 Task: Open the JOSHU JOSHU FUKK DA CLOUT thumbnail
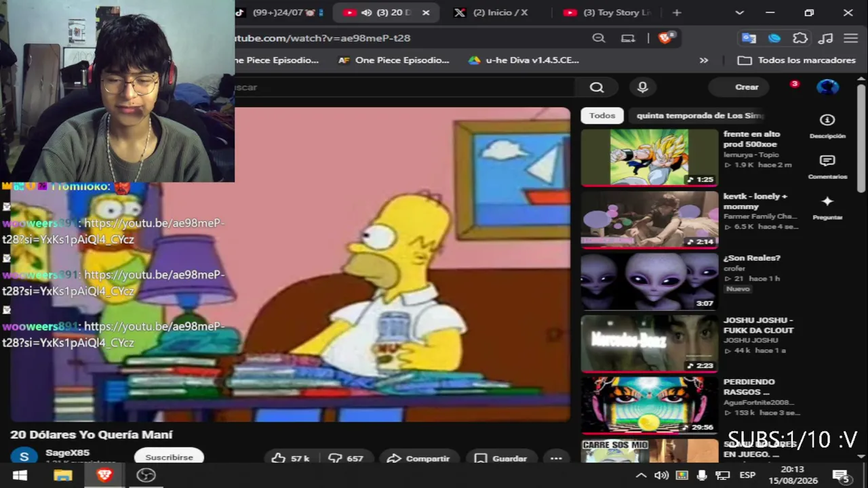(x=650, y=344)
